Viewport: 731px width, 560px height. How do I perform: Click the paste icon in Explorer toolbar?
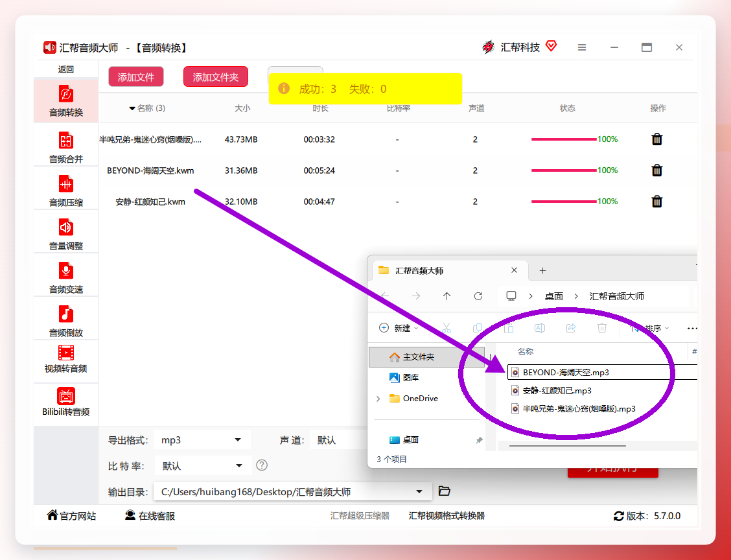pyautogui.click(x=509, y=328)
